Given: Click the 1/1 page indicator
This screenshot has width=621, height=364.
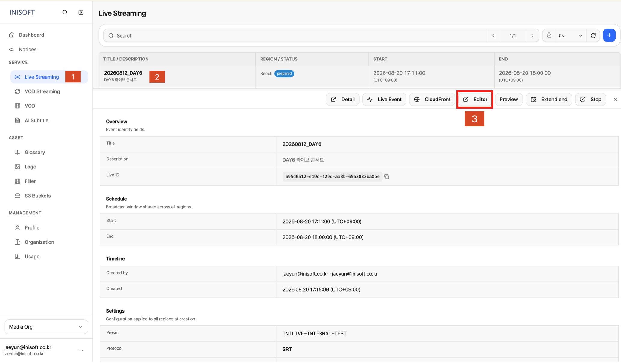Looking at the screenshot, I should coord(513,35).
